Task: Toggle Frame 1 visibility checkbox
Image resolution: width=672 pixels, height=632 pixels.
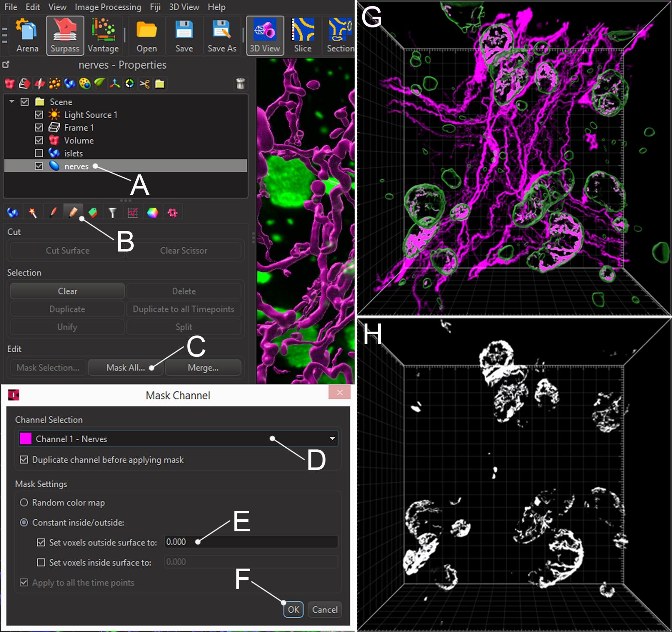Action: pyautogui.click(x=39, y=128)
